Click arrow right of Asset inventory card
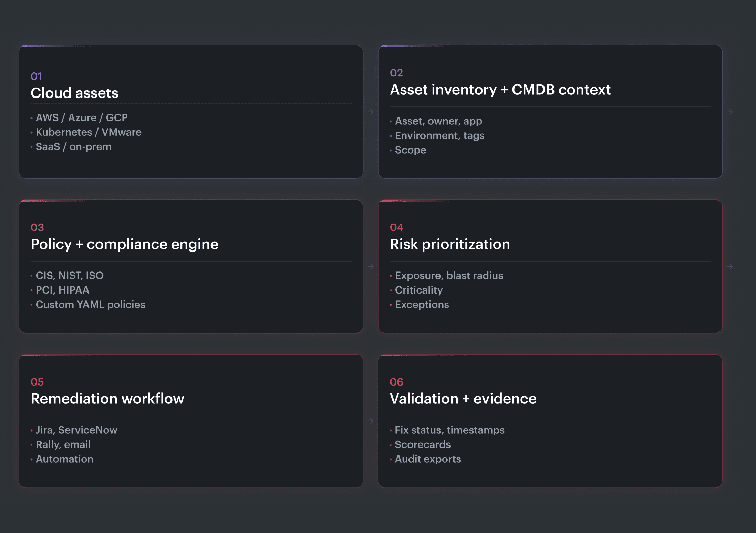 (730, 112)
